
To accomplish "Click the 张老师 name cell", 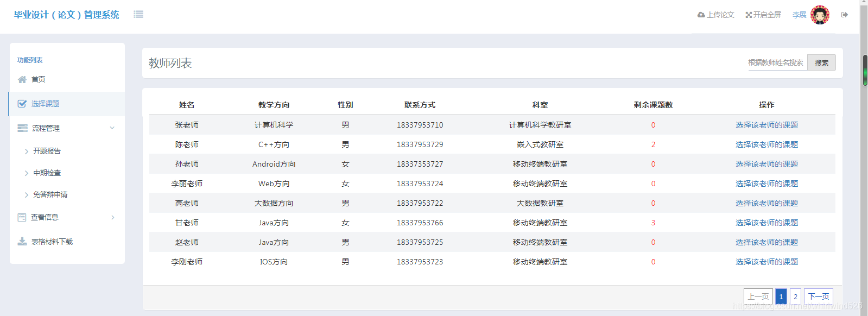I will point(187,125).
